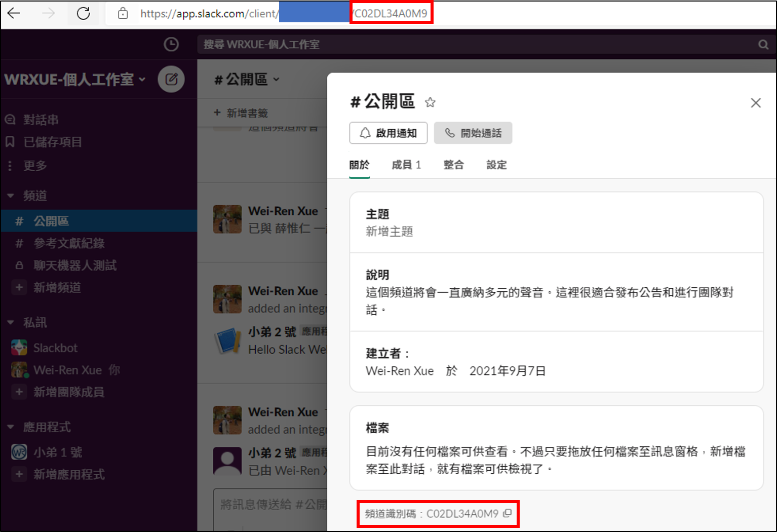The height and width of the screenshot is (532, 777).
Task: Click the search magnifier icon
Action: [763, 45]
